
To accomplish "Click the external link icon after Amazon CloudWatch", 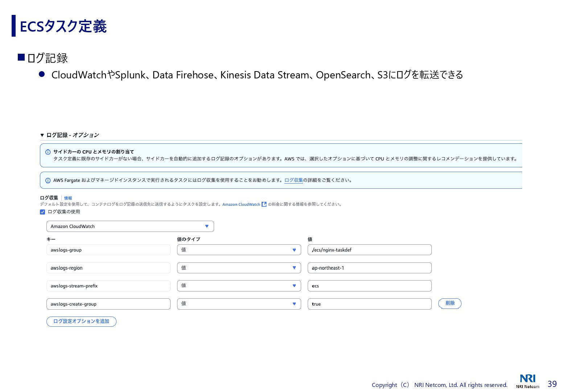I will tap(264, 204).
